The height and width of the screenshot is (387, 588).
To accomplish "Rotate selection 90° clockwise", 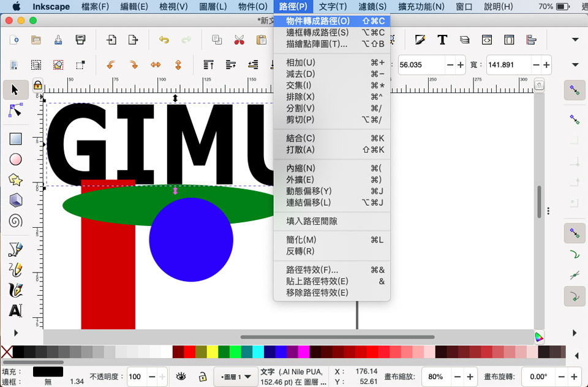I will (134, 65).
